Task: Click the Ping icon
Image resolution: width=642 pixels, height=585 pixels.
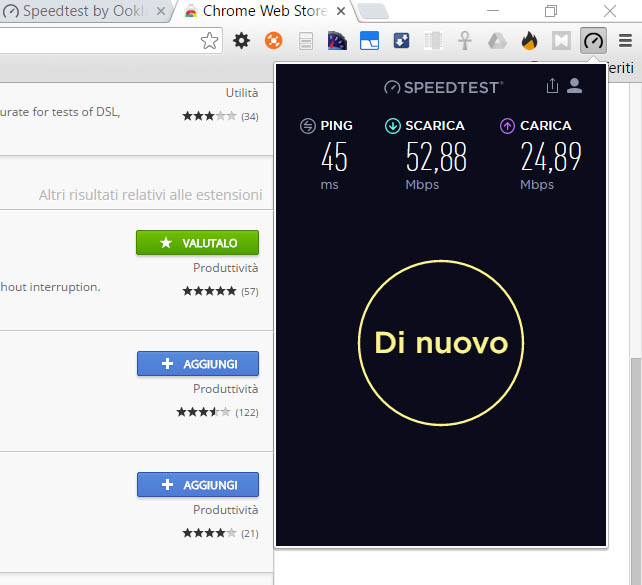Action: click(308, 126)
